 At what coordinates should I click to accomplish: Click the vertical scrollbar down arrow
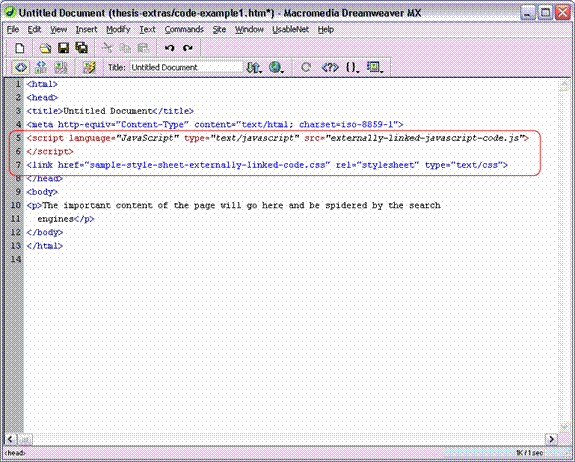point(564,427)
